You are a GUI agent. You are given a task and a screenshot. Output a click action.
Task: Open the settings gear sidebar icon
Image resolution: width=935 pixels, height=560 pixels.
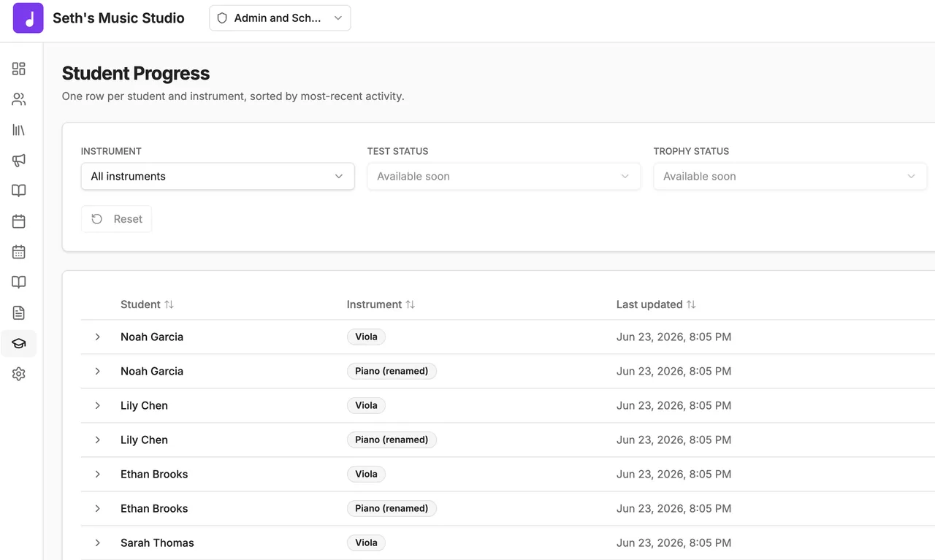point(19,374)
